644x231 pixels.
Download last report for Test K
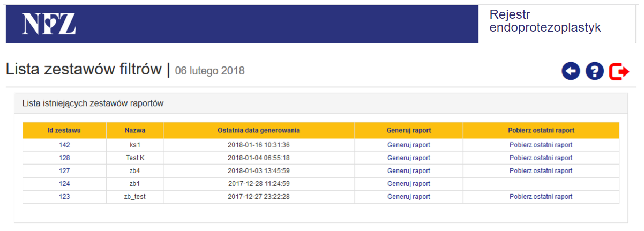[x=541, y=158]
